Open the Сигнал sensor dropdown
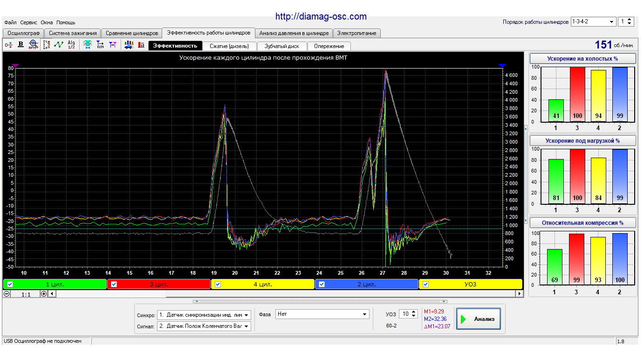 pyautogui.click(x=204, y=326)
